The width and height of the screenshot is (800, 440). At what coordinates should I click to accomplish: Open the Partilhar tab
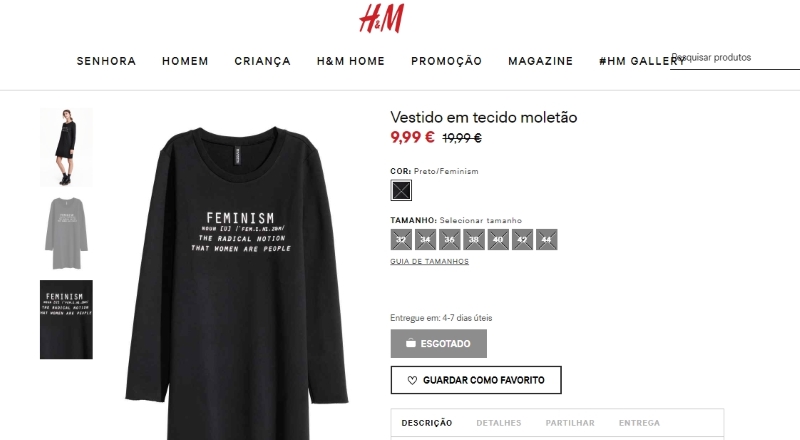(570, 423)
